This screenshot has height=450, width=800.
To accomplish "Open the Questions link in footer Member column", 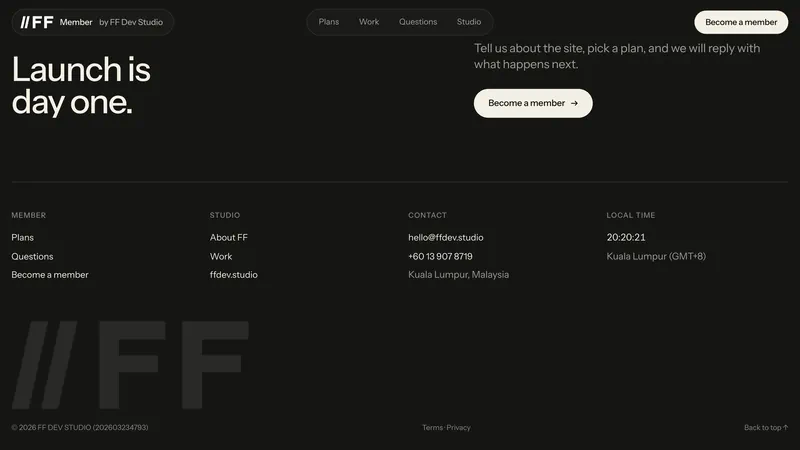I will 32,256.
